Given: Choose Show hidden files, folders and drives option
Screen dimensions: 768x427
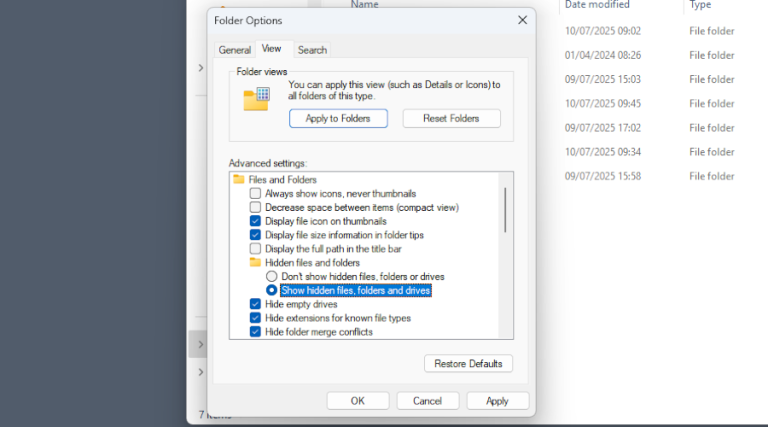Looking at the screenshot, I should point(271,290).
